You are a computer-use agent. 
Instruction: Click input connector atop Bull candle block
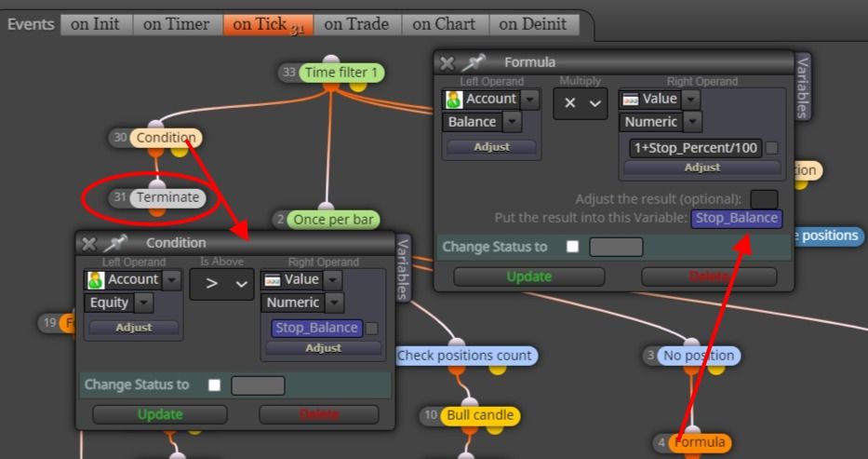[470, 402]
